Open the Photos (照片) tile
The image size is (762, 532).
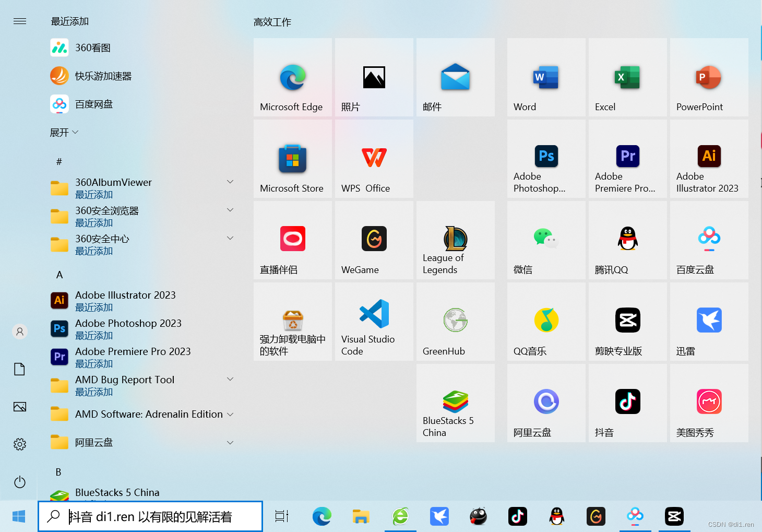(x=374, y=77)
